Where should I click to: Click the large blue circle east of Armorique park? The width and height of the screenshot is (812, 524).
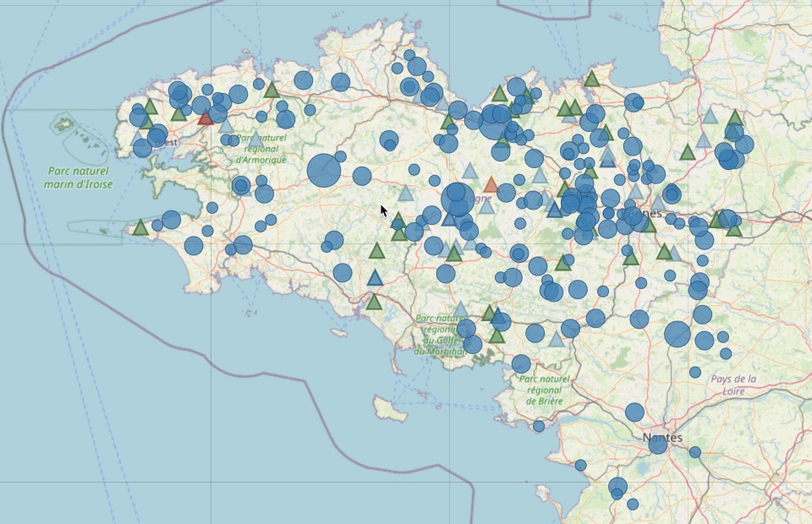pyautogui.click(x=324, y=170)
